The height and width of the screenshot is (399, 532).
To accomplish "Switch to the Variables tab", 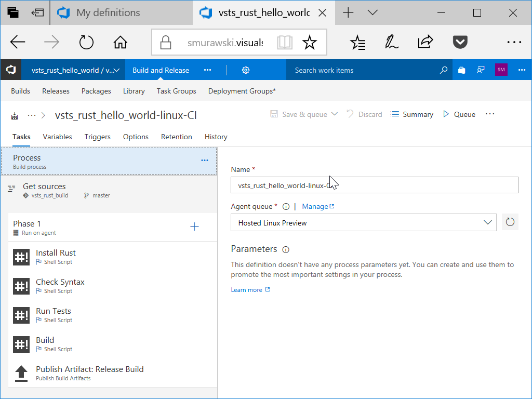I will click(57, 137).
